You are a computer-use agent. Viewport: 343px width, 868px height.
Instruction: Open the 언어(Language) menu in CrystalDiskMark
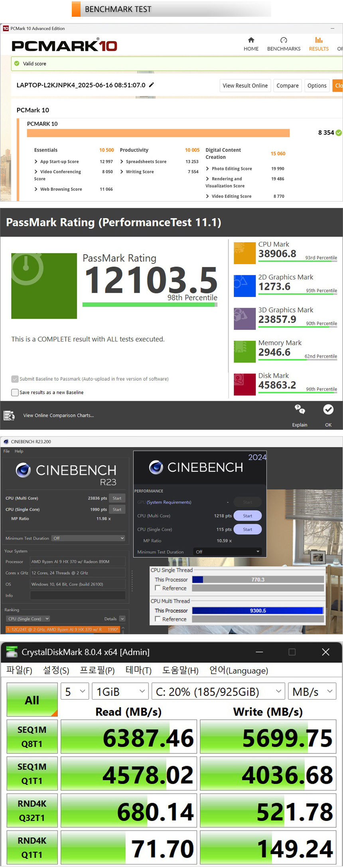click(239, 670)
